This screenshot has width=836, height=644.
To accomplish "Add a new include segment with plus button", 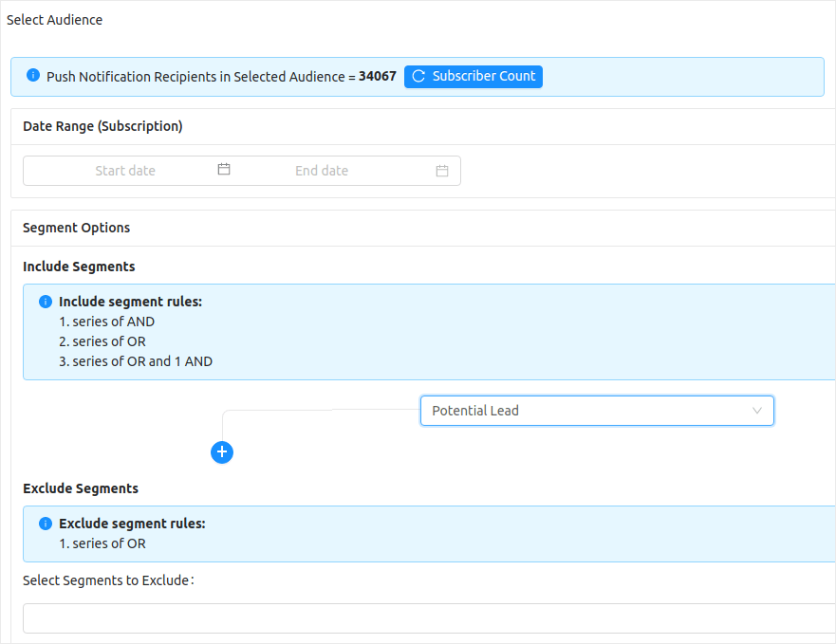I will click(x=222, y=452).
